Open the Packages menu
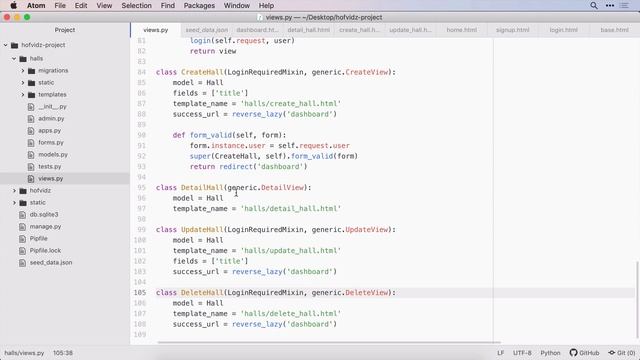Image resolution: width=640 pixels, height=360 pixels. [x=199, y=5]
